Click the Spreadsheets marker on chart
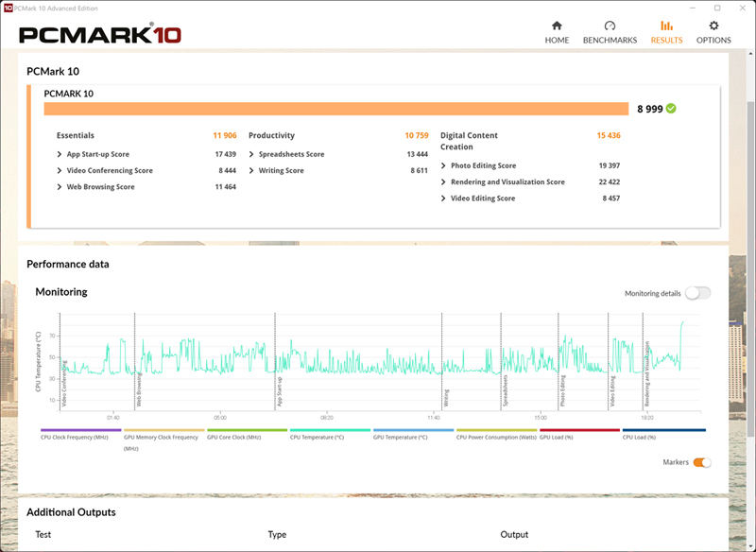Viewport: 756px width, 552px height. [x=506, y=391]
